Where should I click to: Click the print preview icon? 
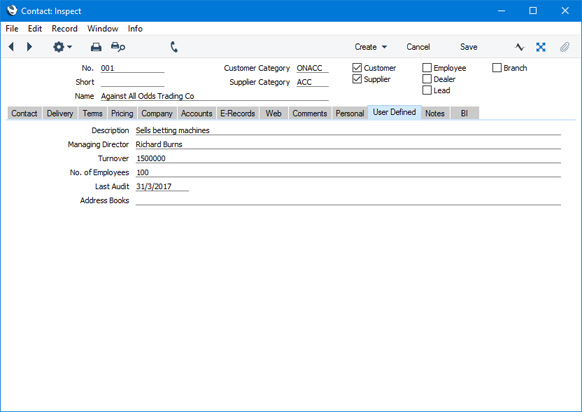[118, 47]
